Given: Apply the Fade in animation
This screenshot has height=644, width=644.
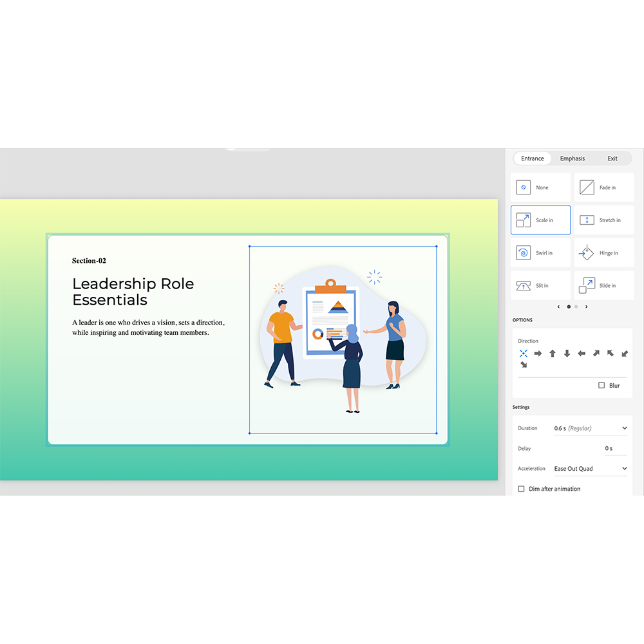Looking at the screenshot, I should coord(603,187).
